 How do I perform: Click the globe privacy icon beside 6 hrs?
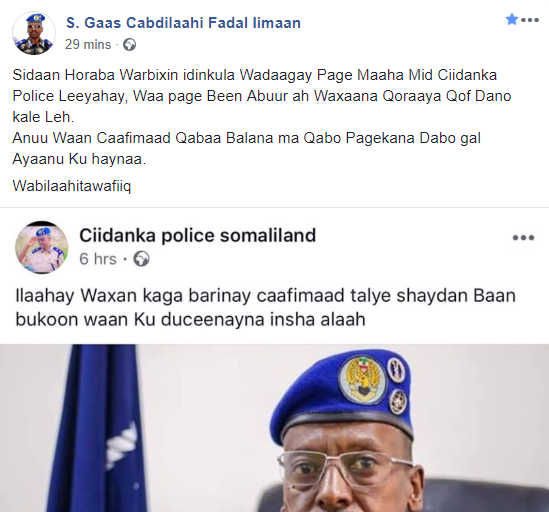(x=142, y=259)
